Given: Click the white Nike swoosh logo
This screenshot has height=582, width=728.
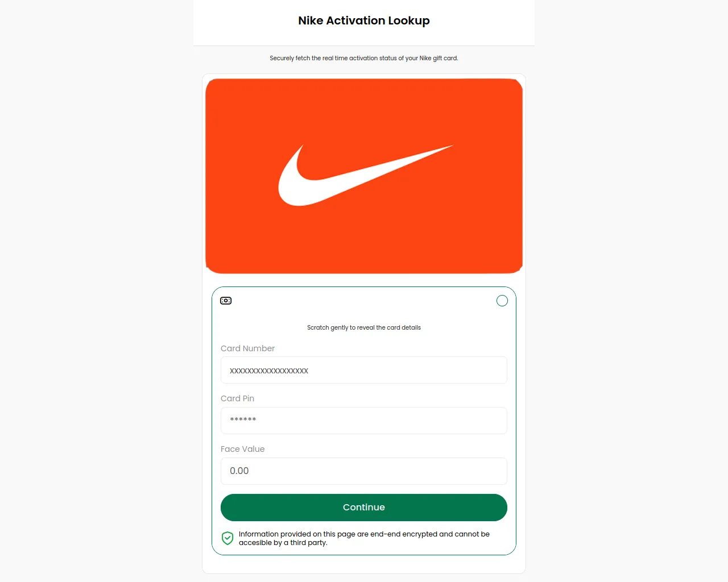Looking at the screenshot, I should [365, 175].
